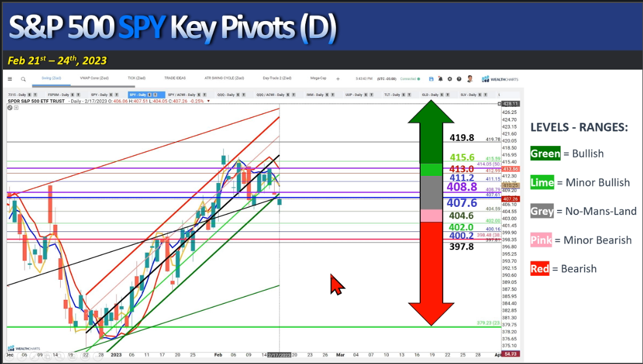The height and width of the screenshot is (364, 643).
Task: Click the Red legend color box
Action: click(540, 269)
